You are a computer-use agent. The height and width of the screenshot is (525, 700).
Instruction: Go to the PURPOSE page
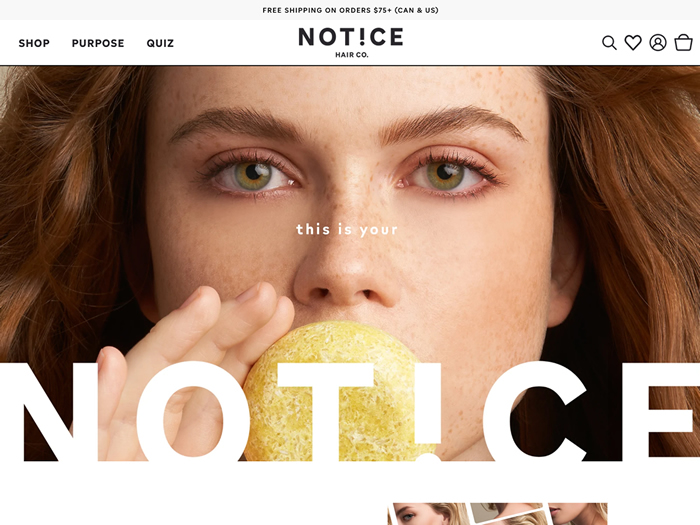tap(98, 43)
